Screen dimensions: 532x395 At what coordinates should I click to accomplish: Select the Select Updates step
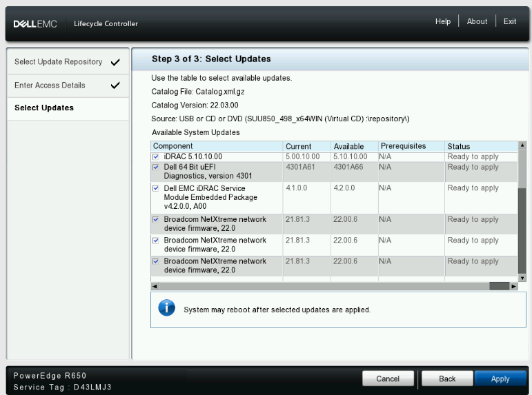[68, 108]
